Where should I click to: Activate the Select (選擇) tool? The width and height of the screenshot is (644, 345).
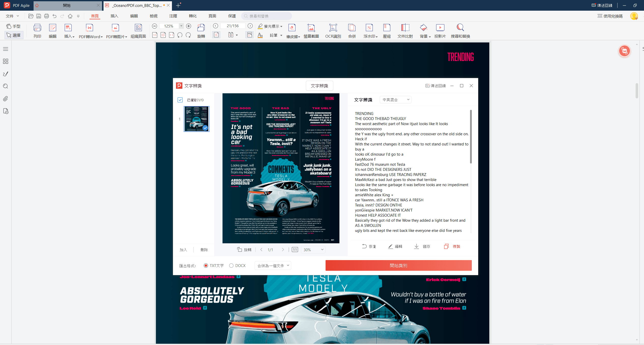point(14,35)
